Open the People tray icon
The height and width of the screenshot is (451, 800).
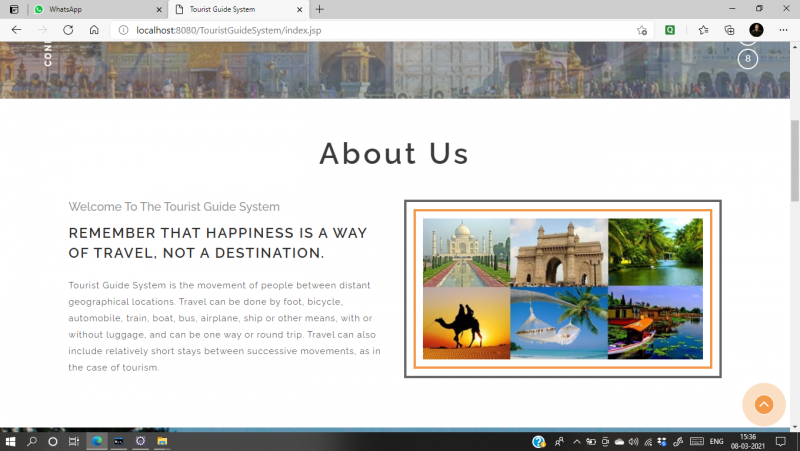(559, 441)
